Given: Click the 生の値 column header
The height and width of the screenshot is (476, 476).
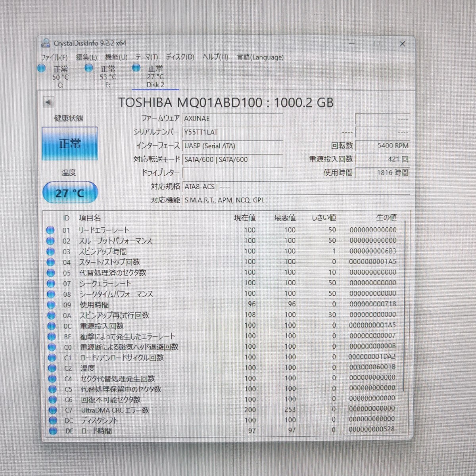Looking at the screenshot, I should (386, 217).
